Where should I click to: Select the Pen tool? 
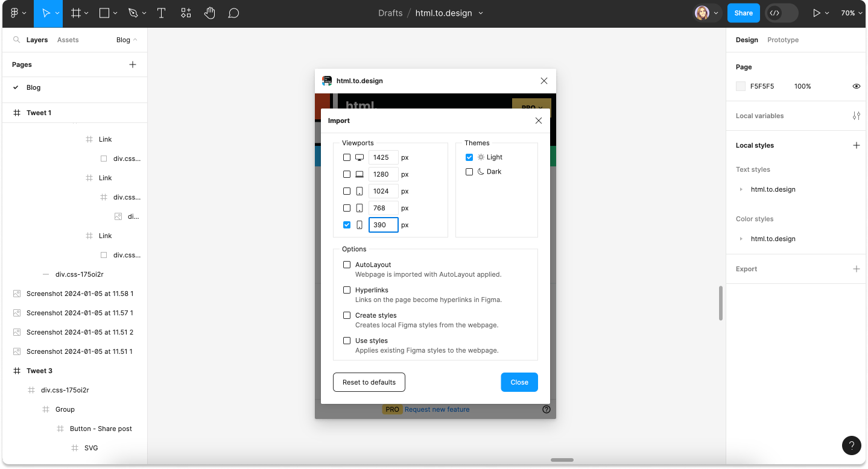pyautogui.click(x=133, y=13)
